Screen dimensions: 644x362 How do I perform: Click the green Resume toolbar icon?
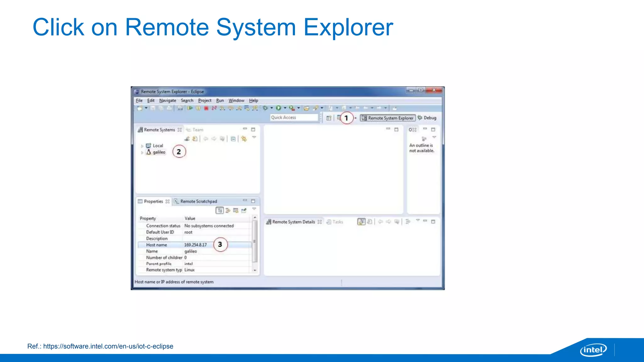click(x=190, y=108)
